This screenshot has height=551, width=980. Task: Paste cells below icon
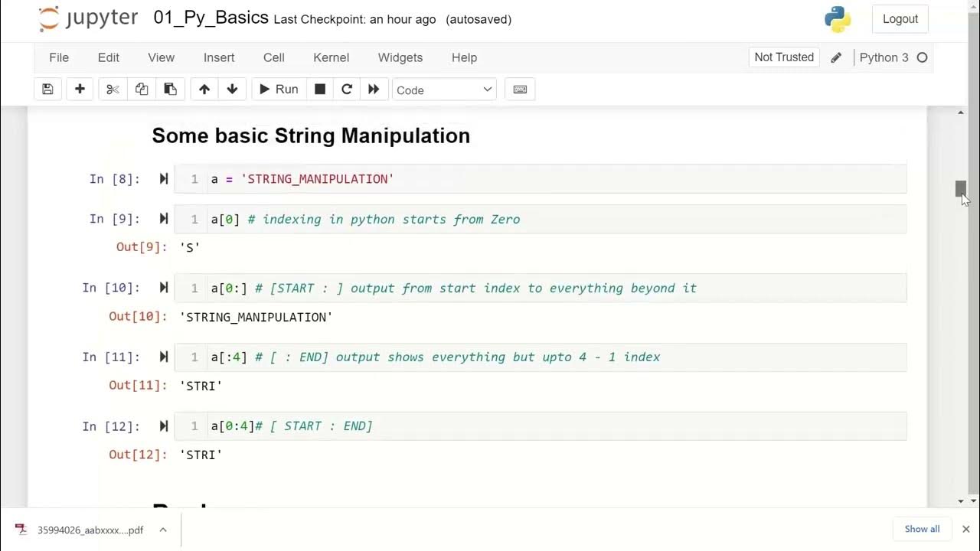pos(170,90)
